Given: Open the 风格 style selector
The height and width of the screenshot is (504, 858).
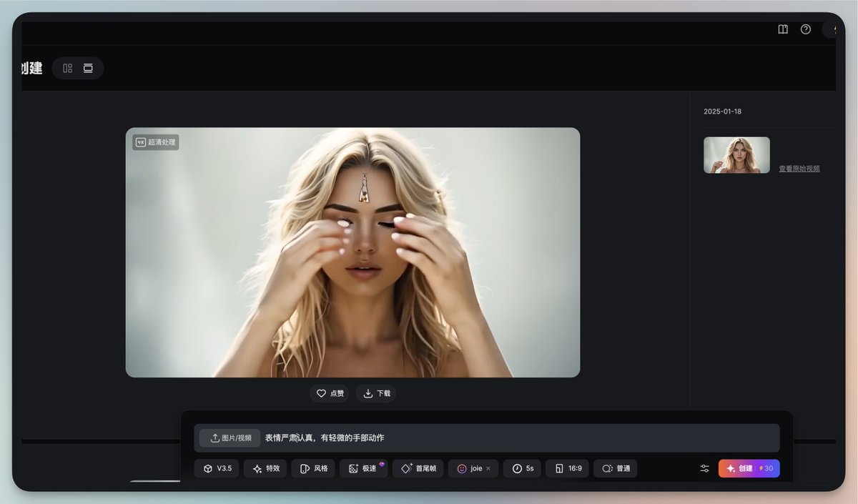Looking at the screenshot, I should pos(313,468).
